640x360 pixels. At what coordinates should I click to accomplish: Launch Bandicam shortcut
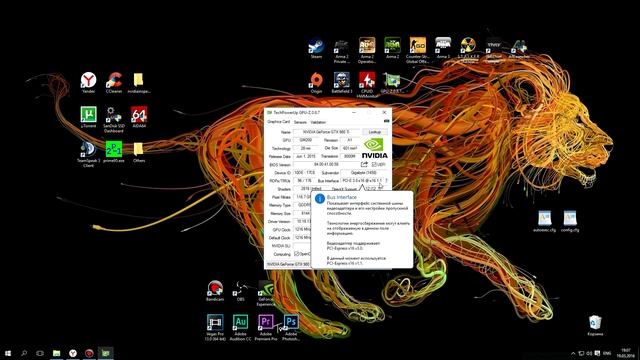(x=215, y=291)
